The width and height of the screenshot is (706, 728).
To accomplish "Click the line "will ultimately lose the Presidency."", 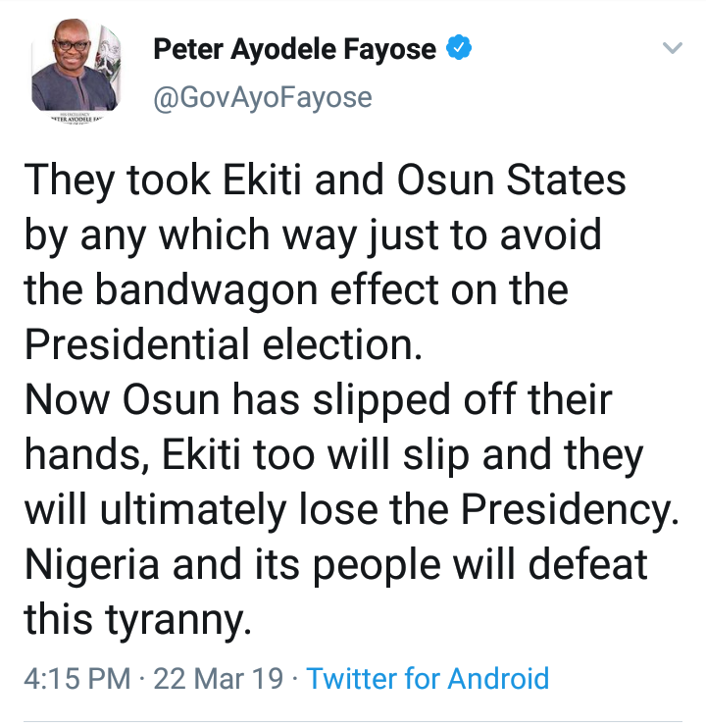I will (350, 511).
